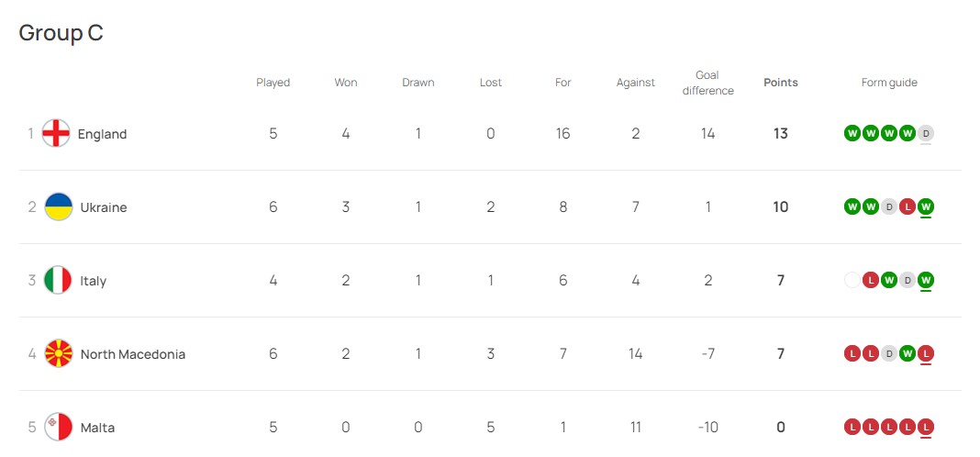Click the North Macedonia flag icon
The width and height of the screenshot is (980, 457).
tap(59, 354)
